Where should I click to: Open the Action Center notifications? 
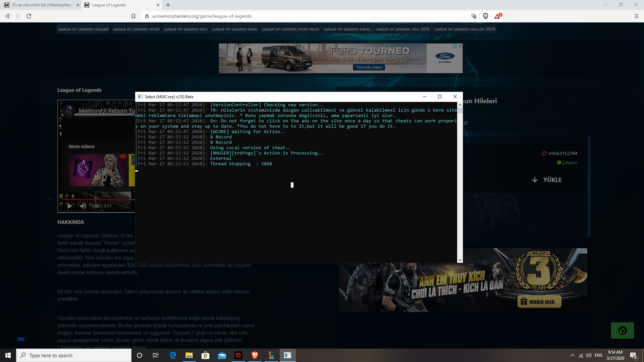pyautogui.click(x=633, y=355)
